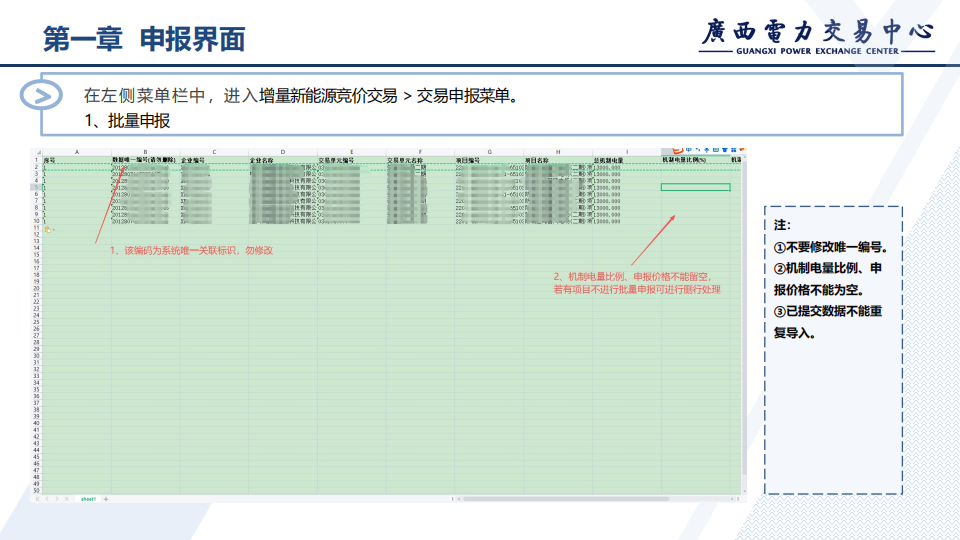Screen dimensions: 960x540
Task: Click the 交易单元编号 header cell
Action: pos(351,160)
